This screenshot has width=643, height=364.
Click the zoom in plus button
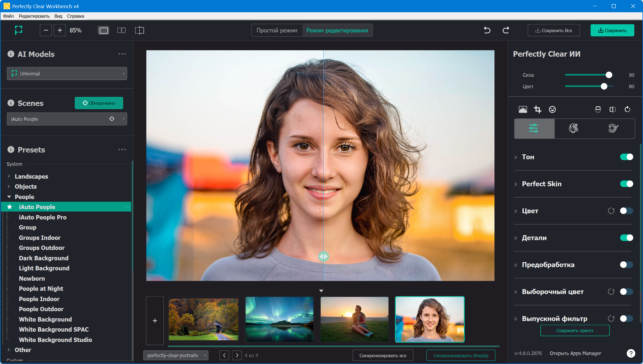(x=60, y=30)
